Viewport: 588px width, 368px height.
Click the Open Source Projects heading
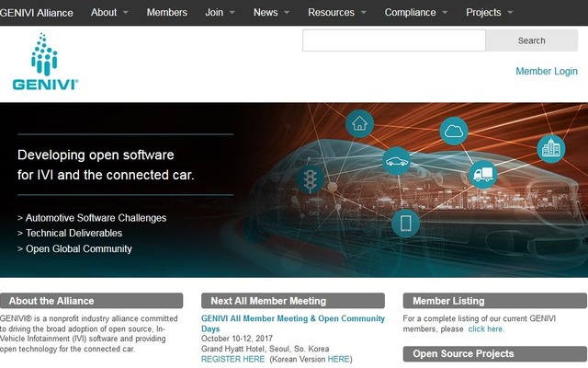coord(495,353)
